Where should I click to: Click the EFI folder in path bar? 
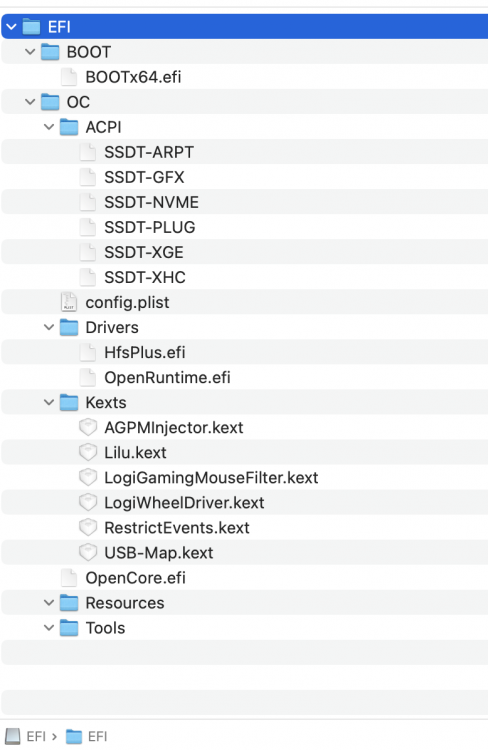point(87,737)
